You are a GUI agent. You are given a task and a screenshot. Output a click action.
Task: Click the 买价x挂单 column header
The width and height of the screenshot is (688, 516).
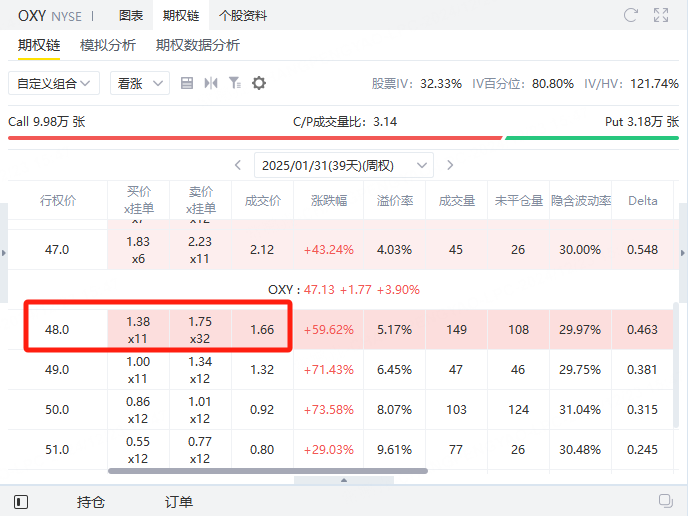tap(139, 200)
